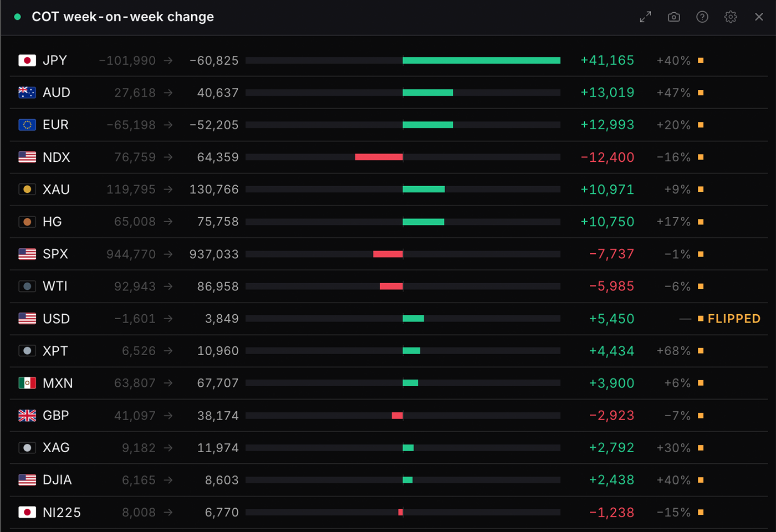776x532 pixels.
Task: Click the Japan flag icon for JPY
Action: tap(27, 60)
